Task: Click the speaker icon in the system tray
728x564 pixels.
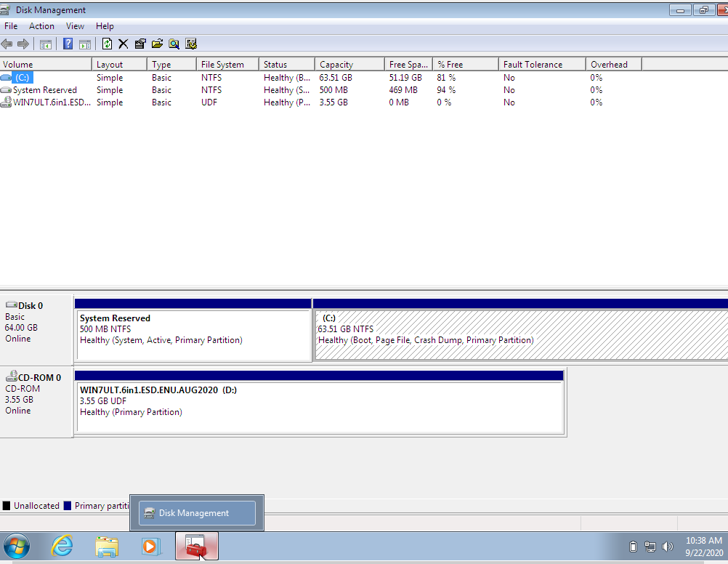Action: pyautogui.click(x=668, y=546)
